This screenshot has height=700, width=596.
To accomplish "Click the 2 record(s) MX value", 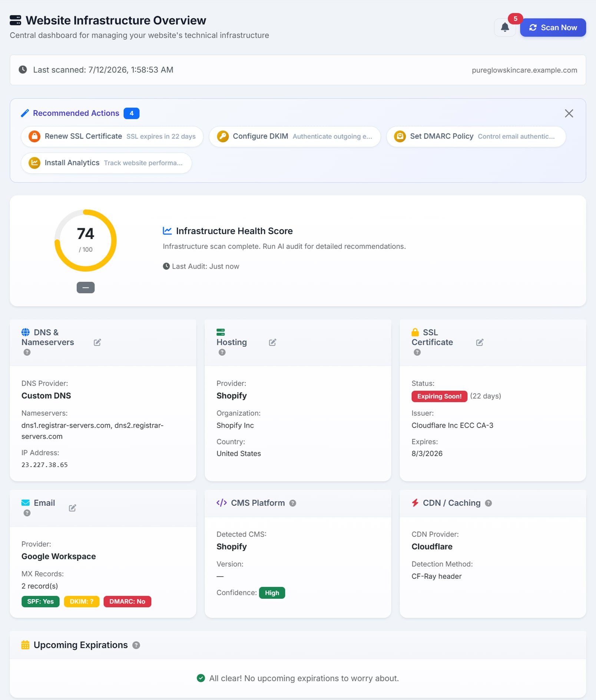I will pos(40,586).
